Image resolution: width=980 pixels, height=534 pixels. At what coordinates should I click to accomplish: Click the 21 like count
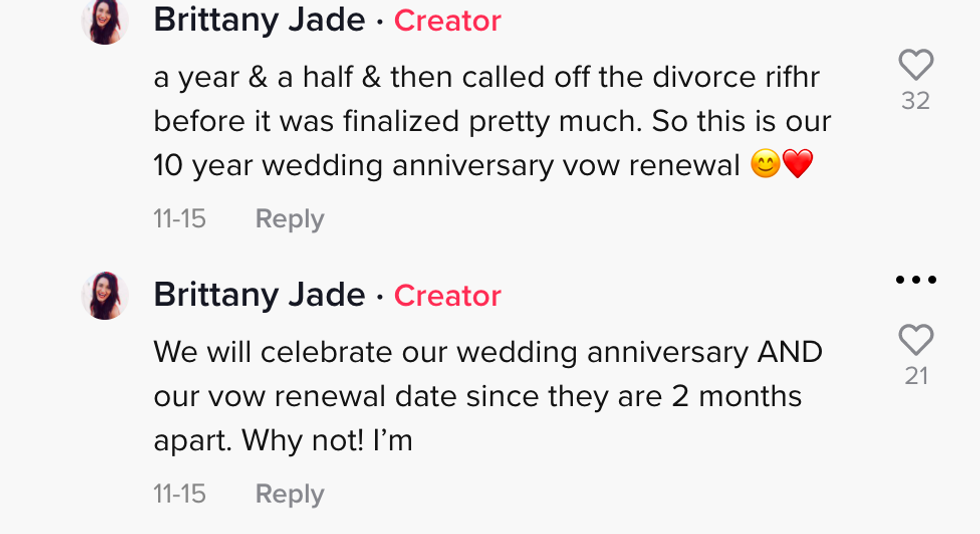click(915, 376)
